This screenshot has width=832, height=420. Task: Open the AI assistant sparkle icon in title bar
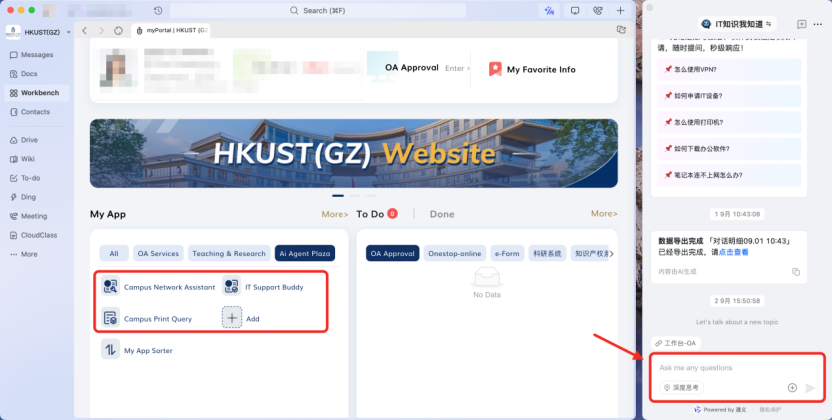[549, 11]
